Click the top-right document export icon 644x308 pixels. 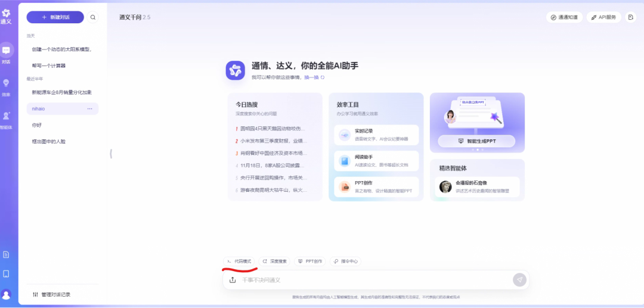(x=630, y=17)
